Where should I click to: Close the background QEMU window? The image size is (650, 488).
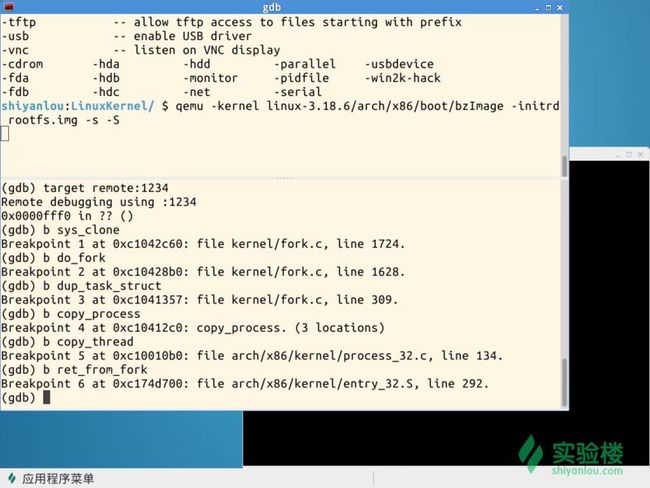(640, 154)
